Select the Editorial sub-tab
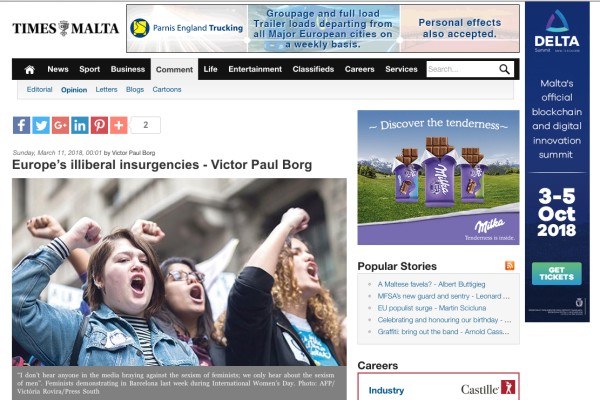 pyautogui.click(x=39, y=90)
